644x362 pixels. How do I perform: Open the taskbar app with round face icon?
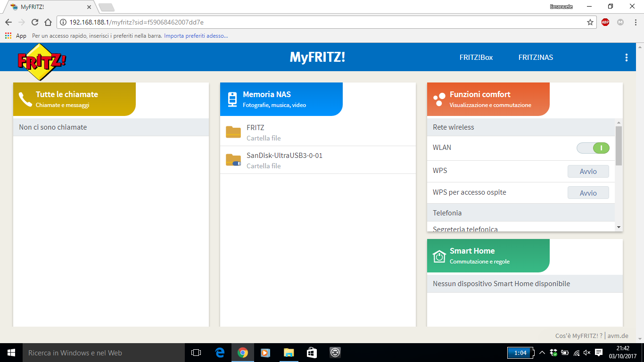coord(335,353)
